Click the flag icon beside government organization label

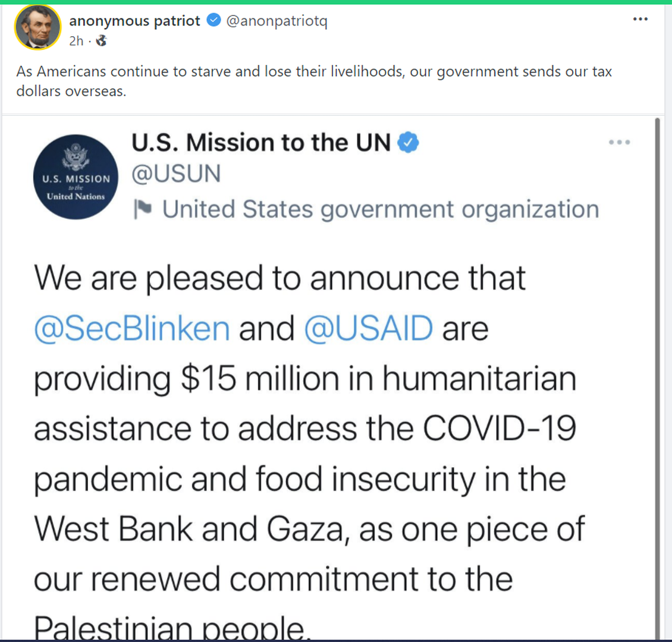pyautogui.click(x=143, y=209)
